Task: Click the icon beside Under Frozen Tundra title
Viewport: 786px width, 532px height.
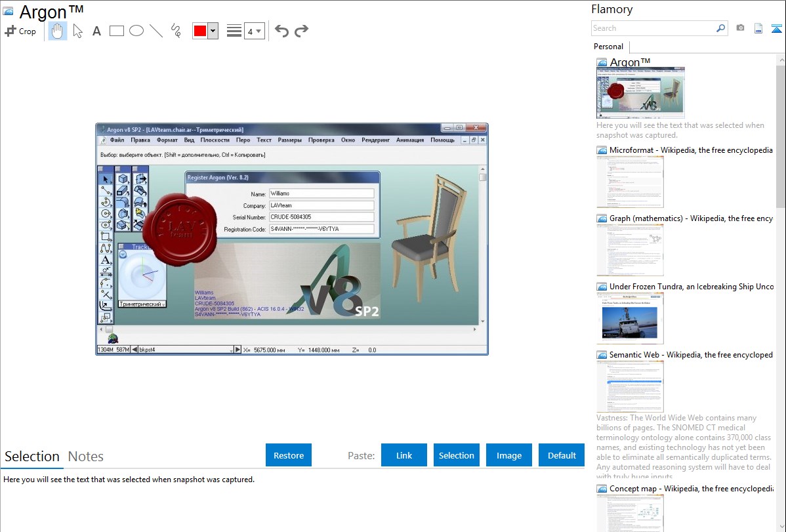Action: tap(602, 286)
